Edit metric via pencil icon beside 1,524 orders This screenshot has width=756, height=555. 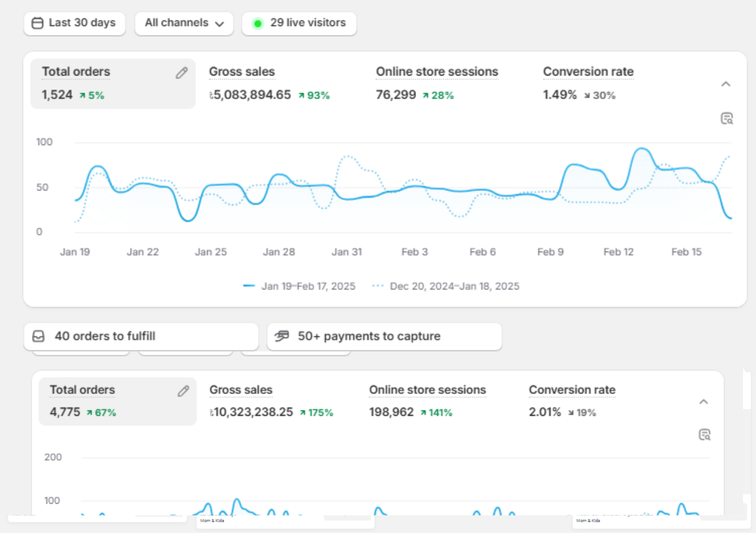click(x=182, y=73)
